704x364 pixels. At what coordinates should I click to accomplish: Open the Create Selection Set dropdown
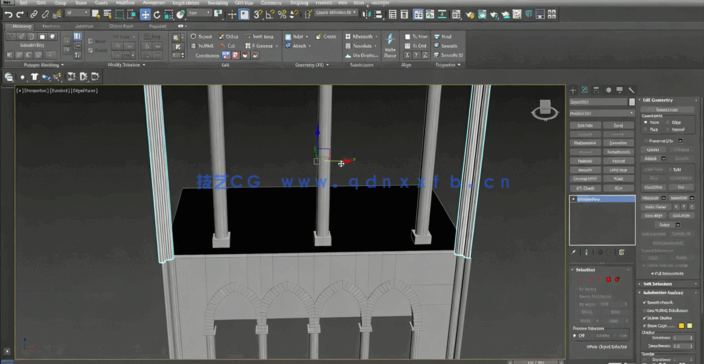point(337,13)
